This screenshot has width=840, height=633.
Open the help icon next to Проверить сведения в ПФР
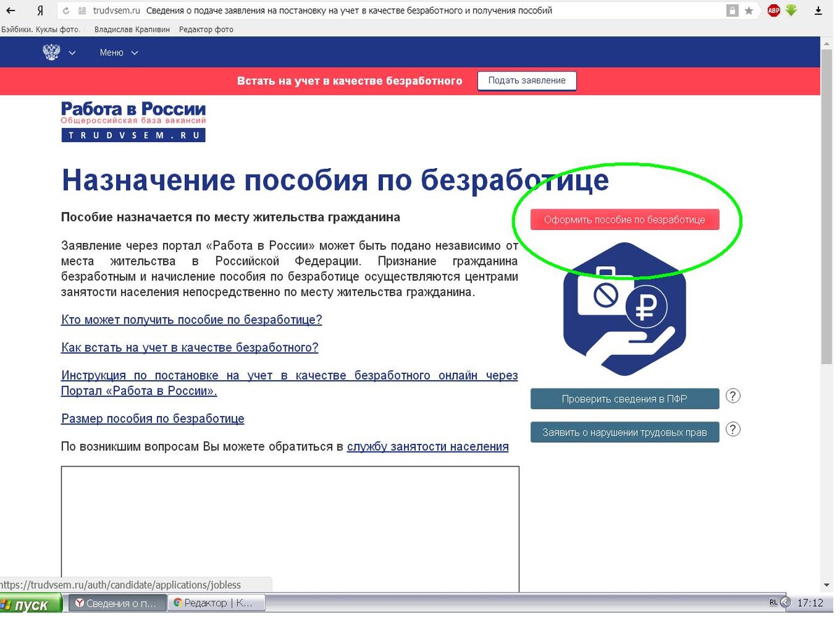click(732, 396)
